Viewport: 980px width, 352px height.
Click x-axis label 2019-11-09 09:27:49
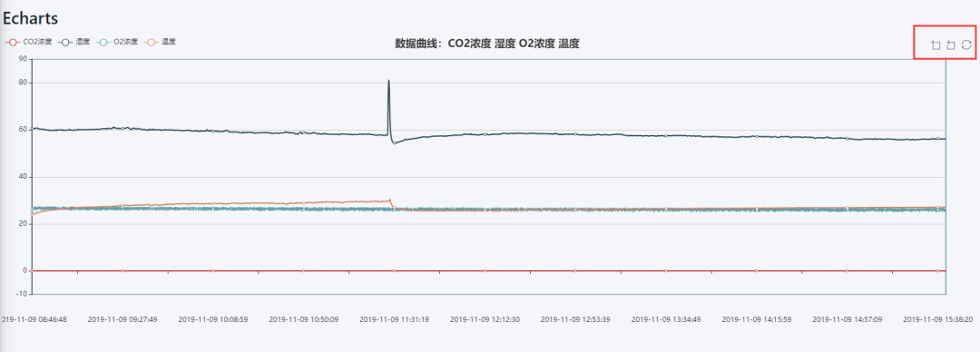122,318
